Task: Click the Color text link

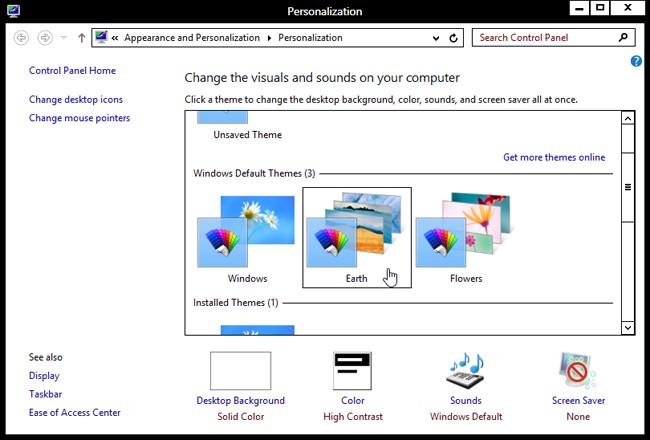Action: pos(353,401)
